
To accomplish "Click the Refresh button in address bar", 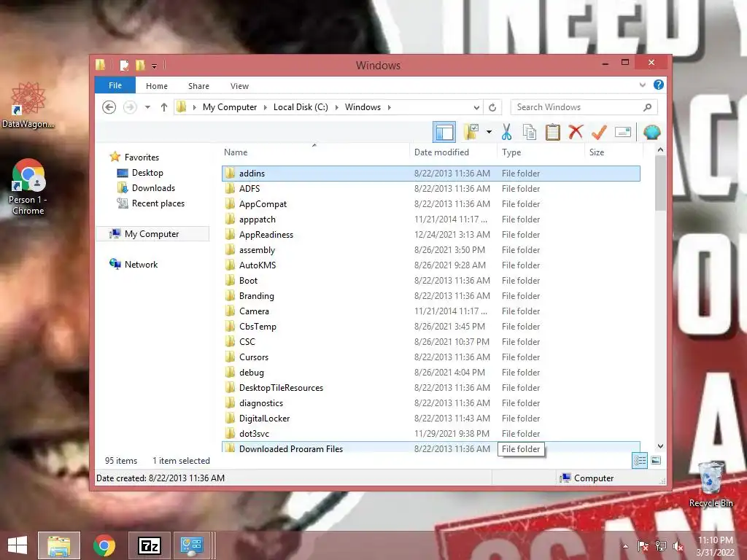I will pyautogui.click(x=492, y=107).
